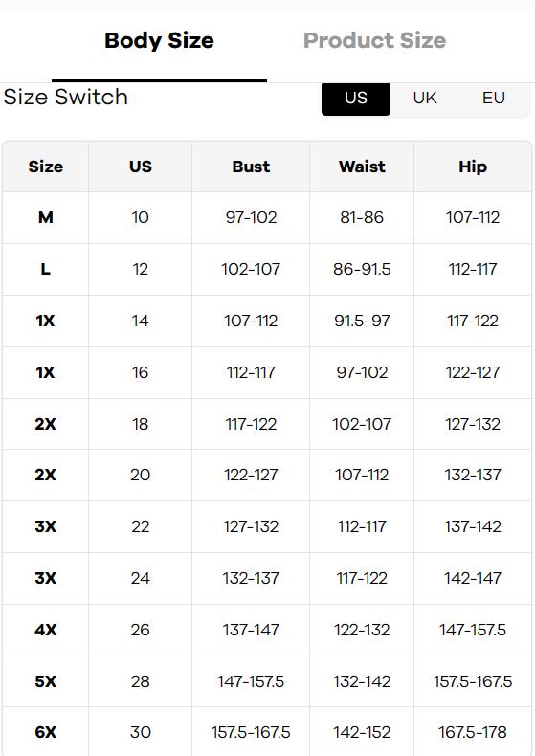Switch sizing to UK

click(425, 99)
